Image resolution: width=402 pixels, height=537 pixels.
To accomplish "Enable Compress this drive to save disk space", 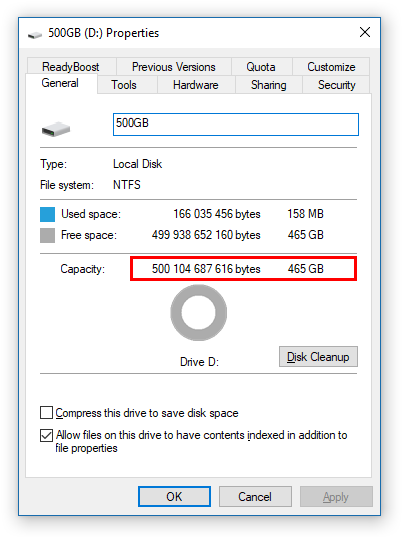I will (x=47, y=413).
